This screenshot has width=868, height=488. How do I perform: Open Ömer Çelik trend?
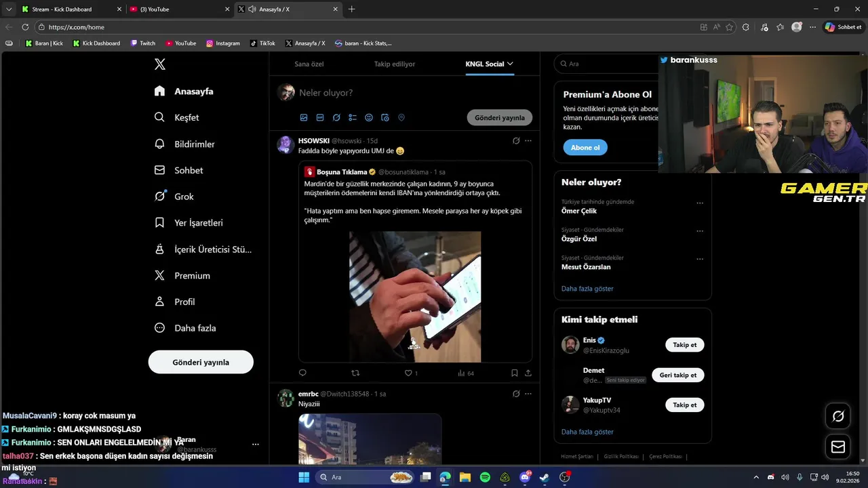[x=579, y=211]
